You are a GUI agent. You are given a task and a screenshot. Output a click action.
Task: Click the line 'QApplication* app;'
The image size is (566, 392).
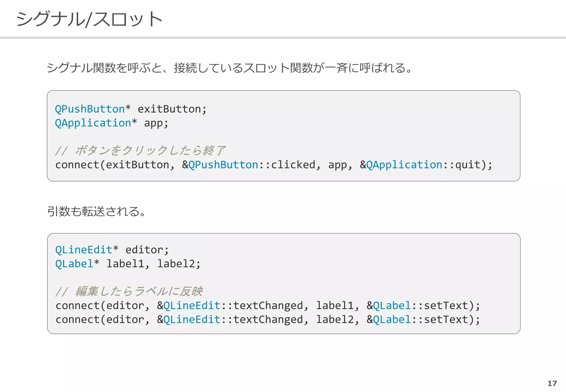coord(112,123)
